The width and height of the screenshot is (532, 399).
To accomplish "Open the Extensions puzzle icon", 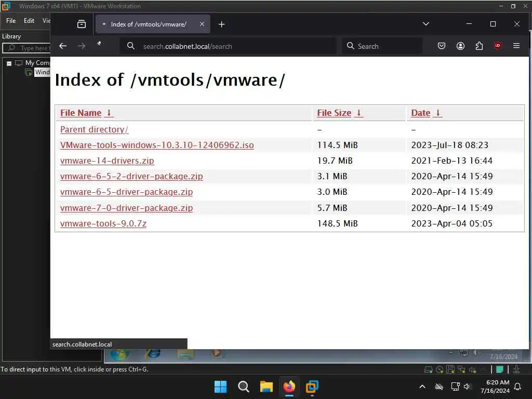I will click(x=479, y=46).
